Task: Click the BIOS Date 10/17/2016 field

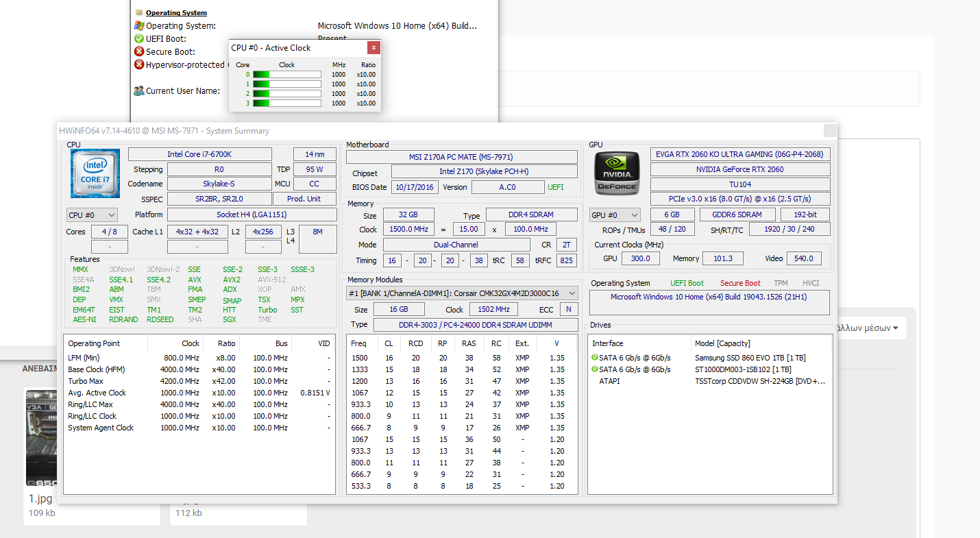Action: coord(415,187)
